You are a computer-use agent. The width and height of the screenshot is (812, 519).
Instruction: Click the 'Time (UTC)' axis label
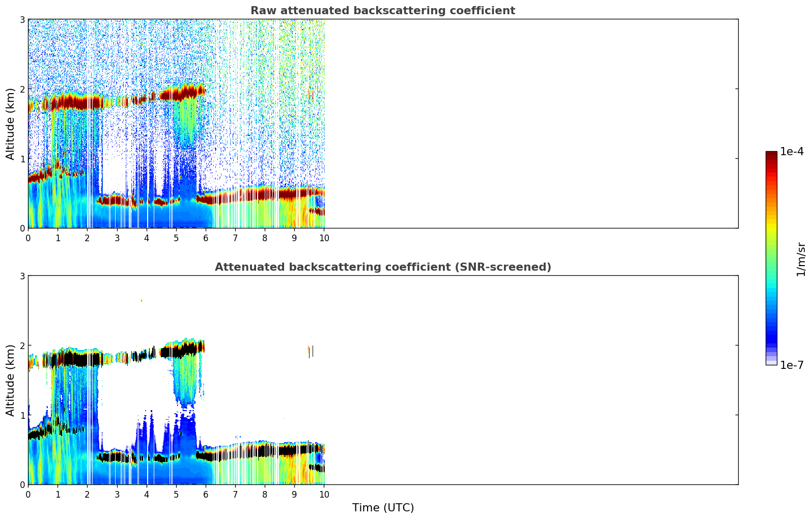point(383,508)
